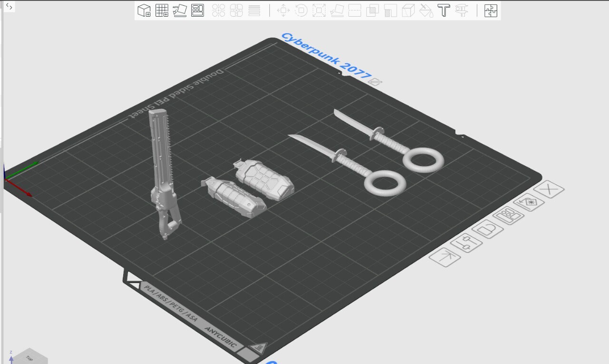Collapse the sidebar with the arrows icon

9,7
